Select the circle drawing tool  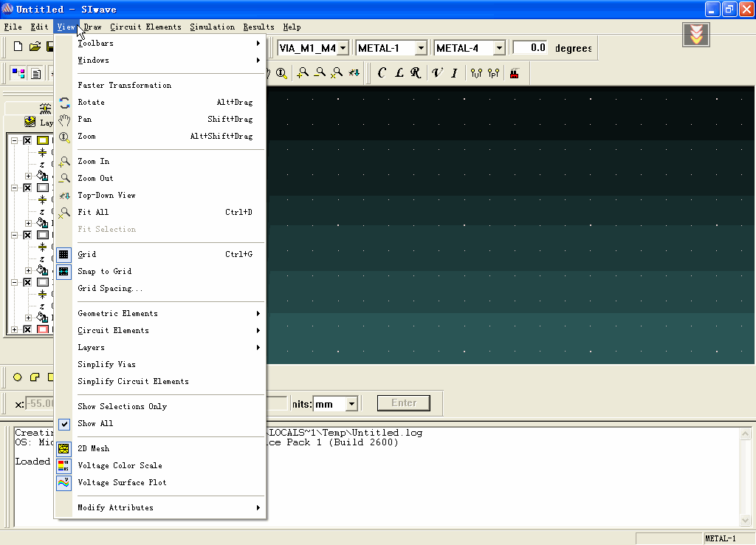[x=18, y=377]
